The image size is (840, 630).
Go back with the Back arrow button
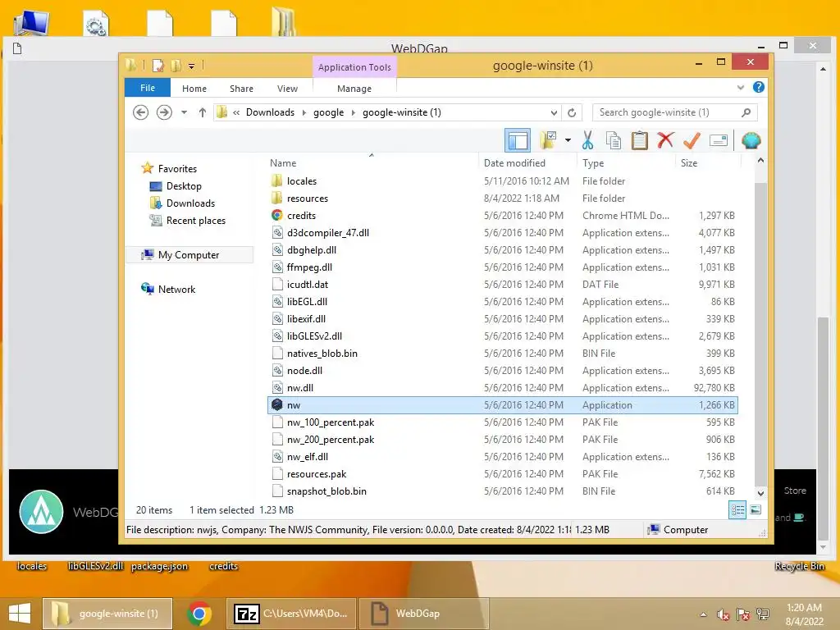point(141,112)
